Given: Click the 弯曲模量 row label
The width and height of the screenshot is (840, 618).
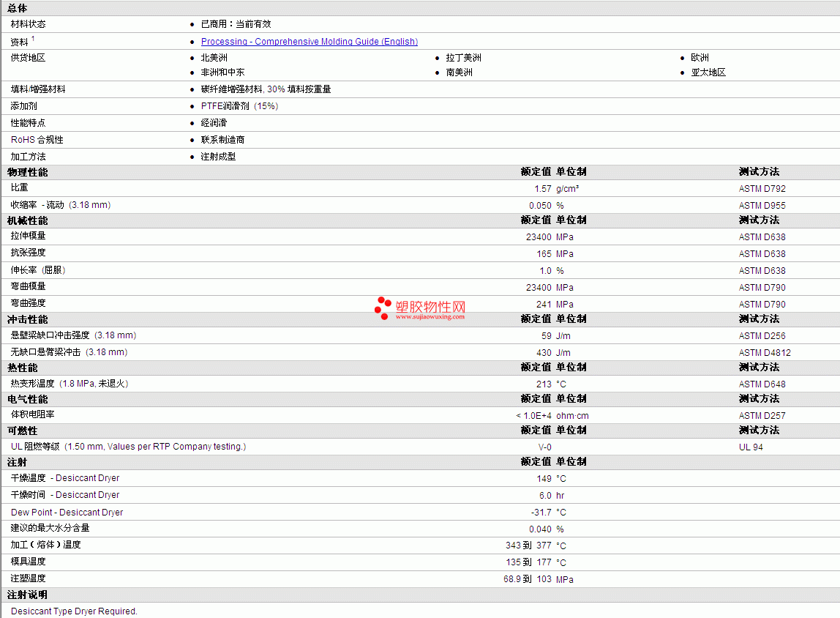Looking at the screenshot, I should click(x=28, y=286).
